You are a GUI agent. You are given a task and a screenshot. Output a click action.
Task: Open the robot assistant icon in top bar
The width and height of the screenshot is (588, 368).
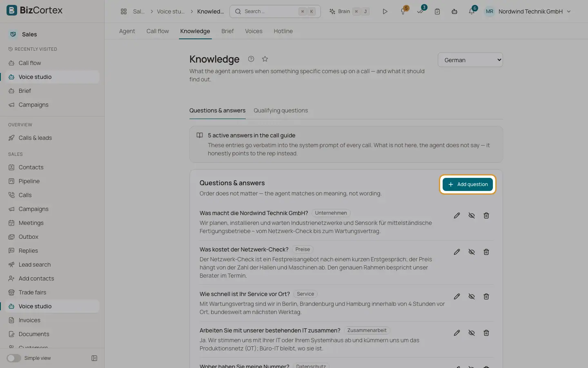pos(454,11)
